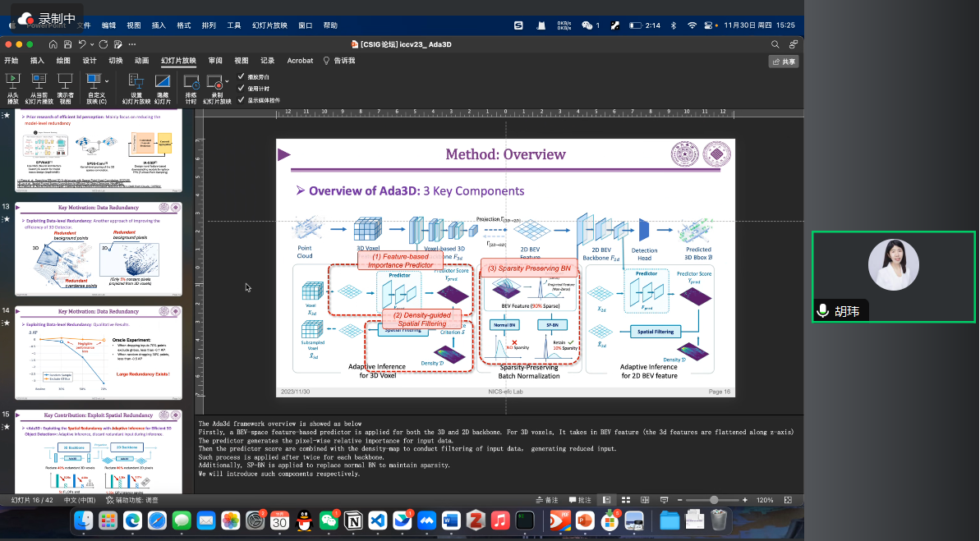Viewport: 980px width, 541px height.
Task: Click the 共享 (Share) button
Action: click(x=784, y=62)
